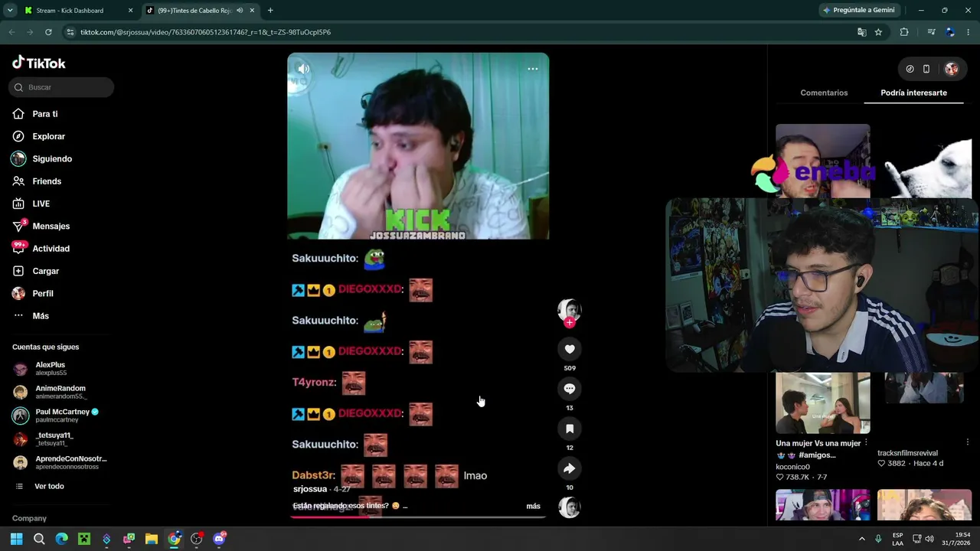Image resolution: width=980 pixels, height=551 pixels.
Task: Show hidden system tray icons
Action: [861, 539]
